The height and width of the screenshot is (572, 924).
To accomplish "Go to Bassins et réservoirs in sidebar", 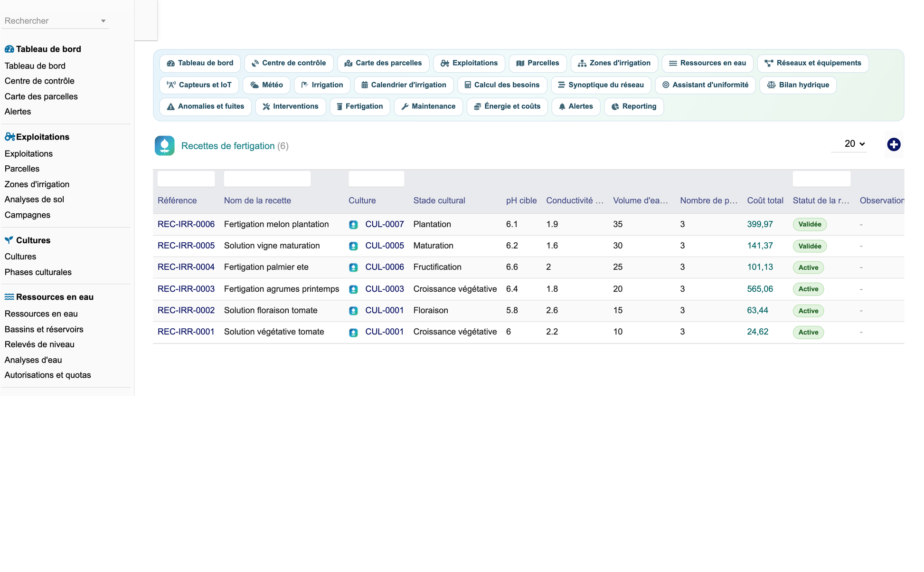I will pyautogui.click(x=44, y=329).
